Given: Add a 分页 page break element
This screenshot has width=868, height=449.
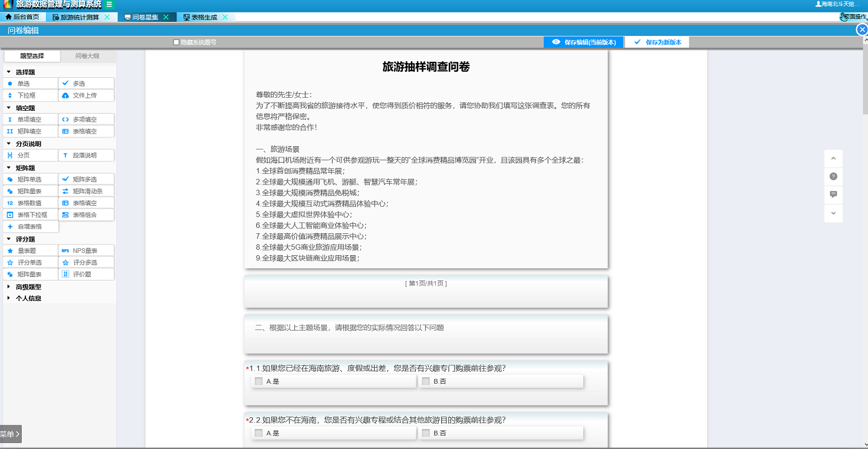Looking at the screenshot, I should pos(30,154).
